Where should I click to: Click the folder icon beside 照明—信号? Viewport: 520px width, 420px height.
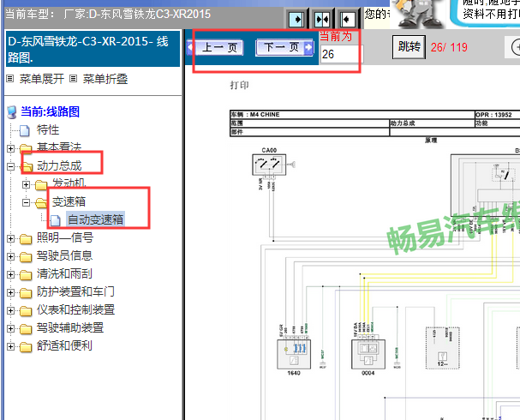click(26, 239)
